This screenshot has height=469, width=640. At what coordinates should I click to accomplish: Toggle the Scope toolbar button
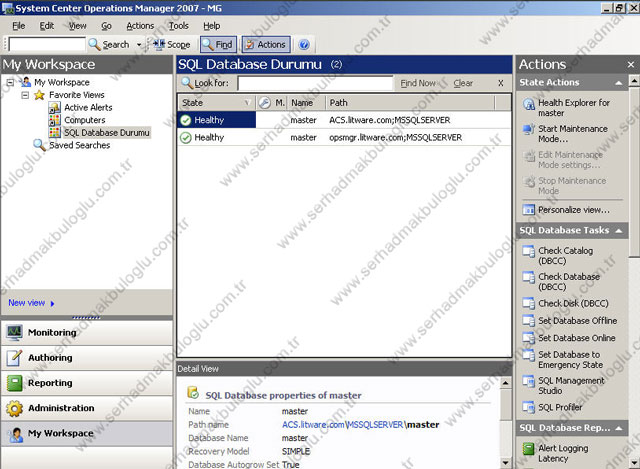(171, 45)
